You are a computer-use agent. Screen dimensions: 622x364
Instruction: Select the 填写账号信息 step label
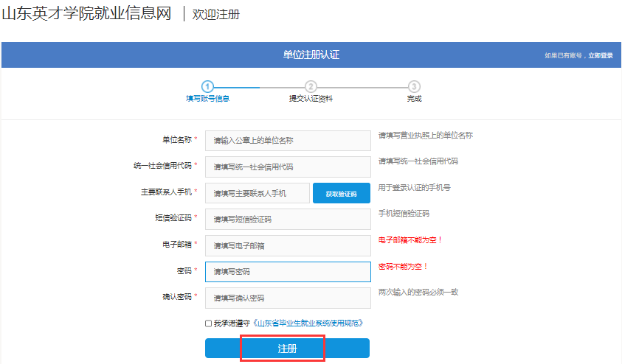pos(207,99)
